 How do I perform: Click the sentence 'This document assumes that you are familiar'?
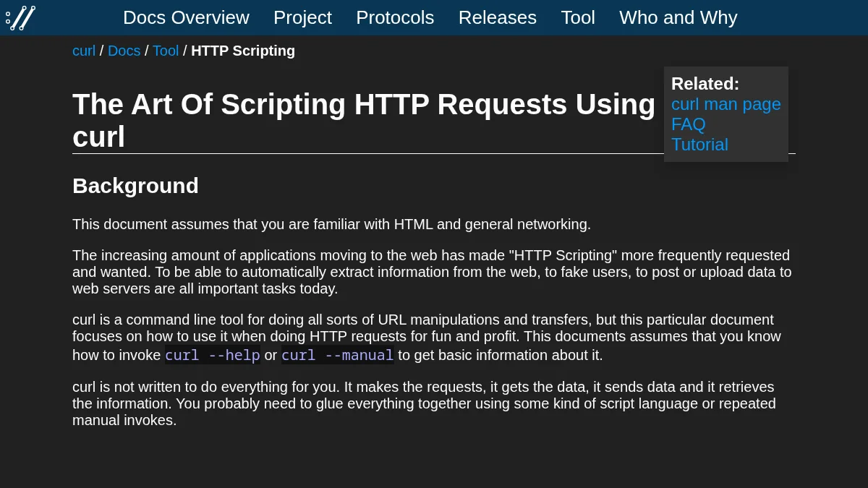[331, 224]
